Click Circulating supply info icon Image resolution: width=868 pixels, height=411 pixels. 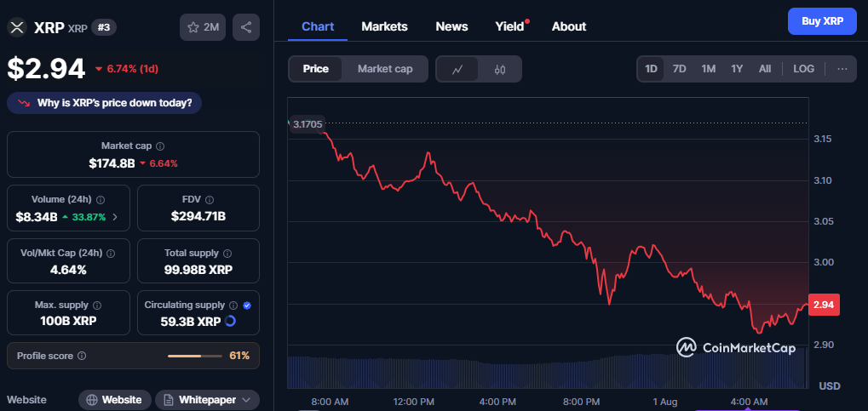233,305
